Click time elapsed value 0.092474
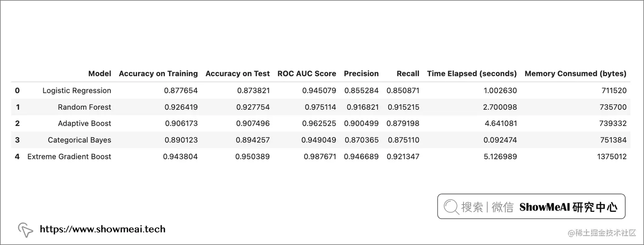The image size is (644, 245). [500, 140]
